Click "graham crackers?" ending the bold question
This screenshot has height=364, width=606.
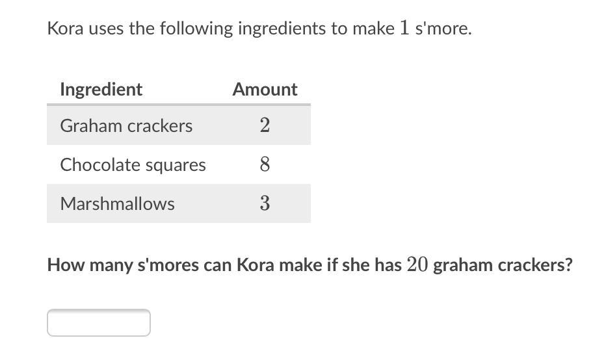[x=503, y=265]
